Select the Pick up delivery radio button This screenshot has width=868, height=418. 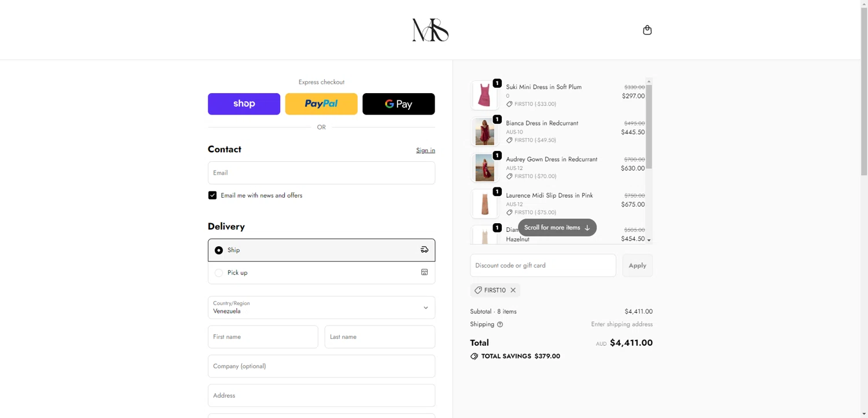click(219, 273)
